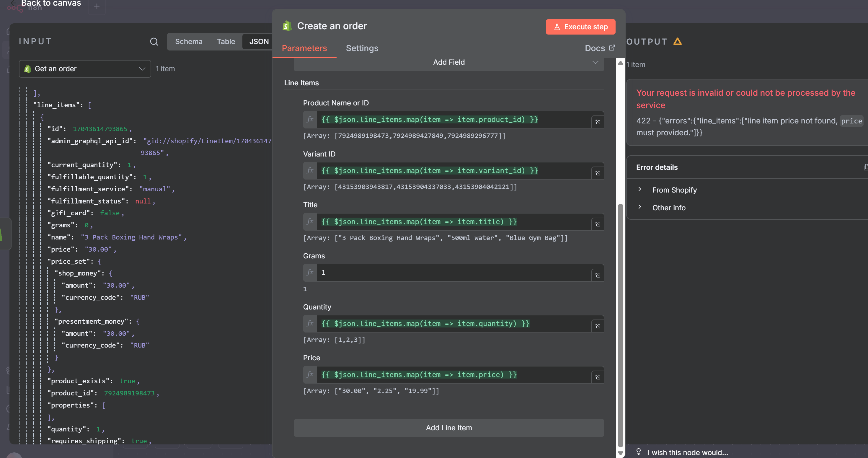This screenshot has width=868, height=458.
Task: Collapse the Add Field section
Action: pyautogui.click(x=595, y=62)
